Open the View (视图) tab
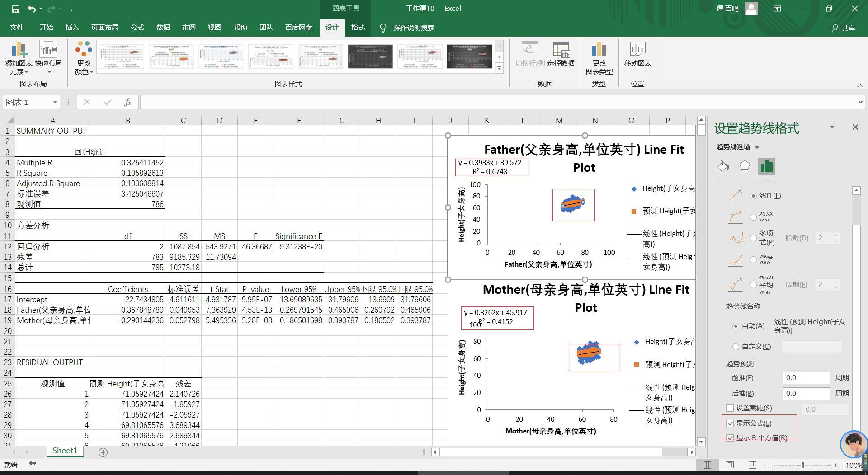Screen dimensions: 868x475 click(215, 28)
